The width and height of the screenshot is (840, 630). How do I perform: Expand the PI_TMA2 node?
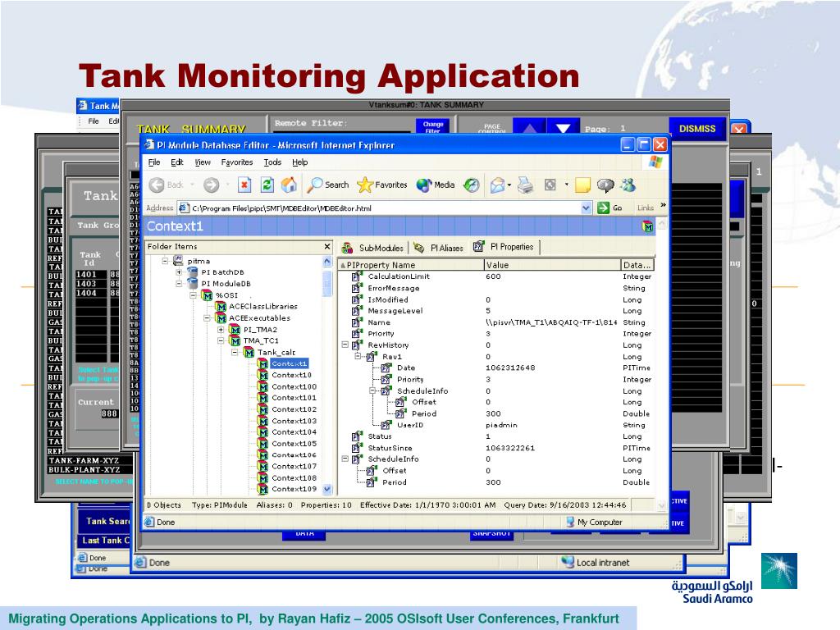(x=221, y=330)
